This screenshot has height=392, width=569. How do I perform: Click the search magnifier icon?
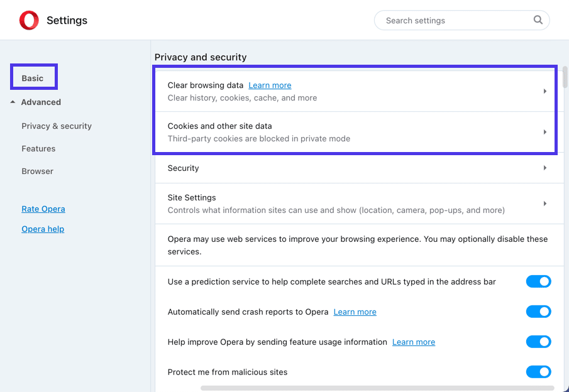pyautogui.click(x=538, y=20)
